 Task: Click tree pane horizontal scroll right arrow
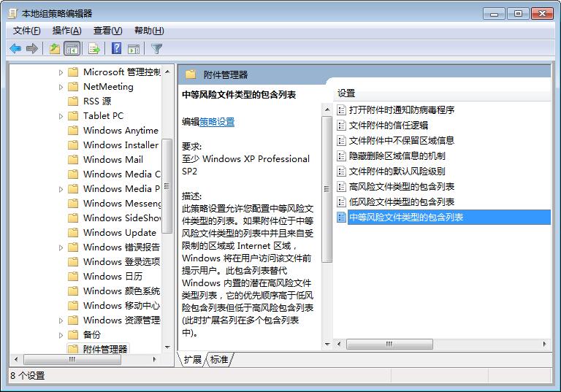click(x=154, y=359)
